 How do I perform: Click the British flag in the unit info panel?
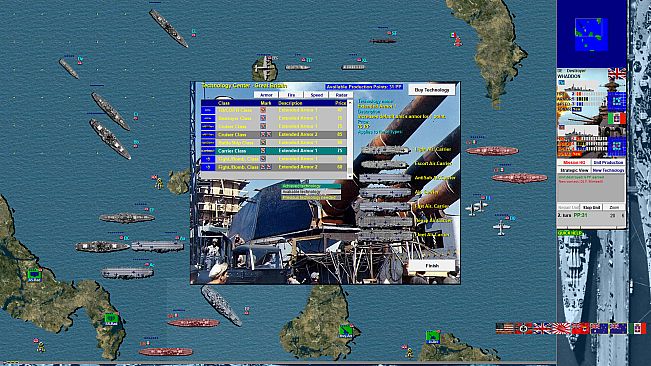pyautogui.click(x=617, y=74)
